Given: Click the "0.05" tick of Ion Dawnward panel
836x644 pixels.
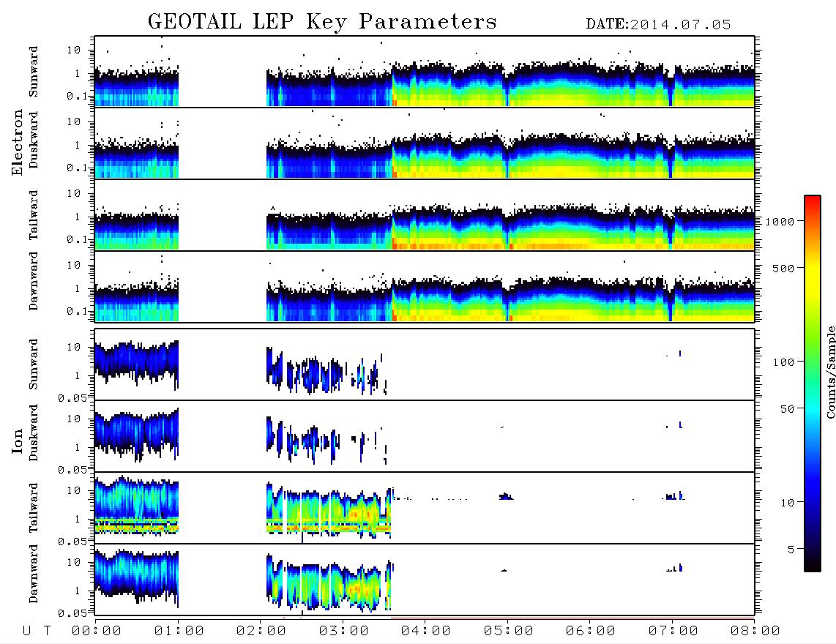Looking at the screenshot, I should [72, 613].
